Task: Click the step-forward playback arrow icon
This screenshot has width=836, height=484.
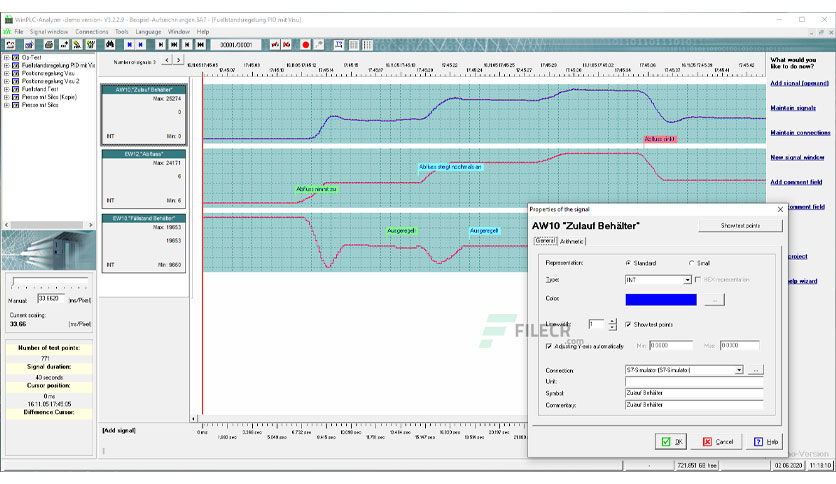Action: (160, 45)
